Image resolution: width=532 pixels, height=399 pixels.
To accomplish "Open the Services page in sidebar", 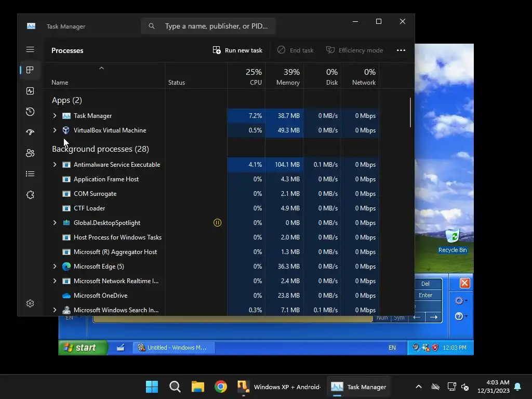I will tap(30, 195).
